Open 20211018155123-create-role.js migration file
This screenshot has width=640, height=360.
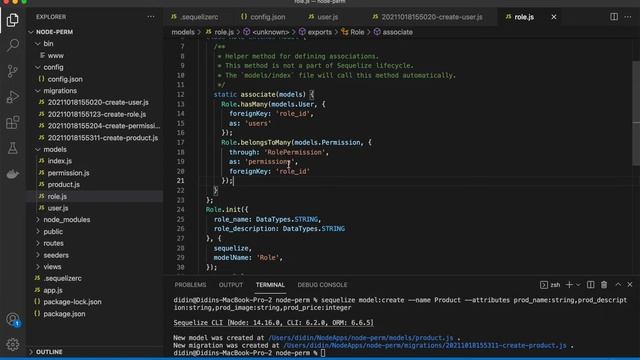tap(95, 114)
